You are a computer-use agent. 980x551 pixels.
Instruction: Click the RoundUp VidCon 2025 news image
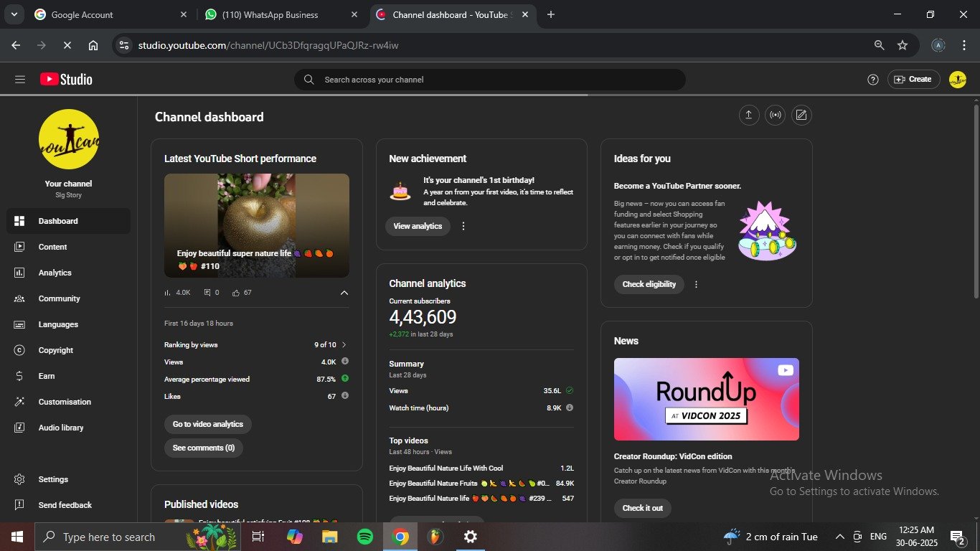707,399
